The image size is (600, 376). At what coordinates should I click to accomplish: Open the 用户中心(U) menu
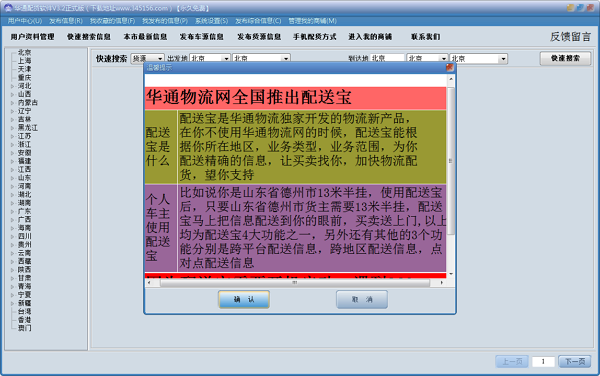[25, 21]
